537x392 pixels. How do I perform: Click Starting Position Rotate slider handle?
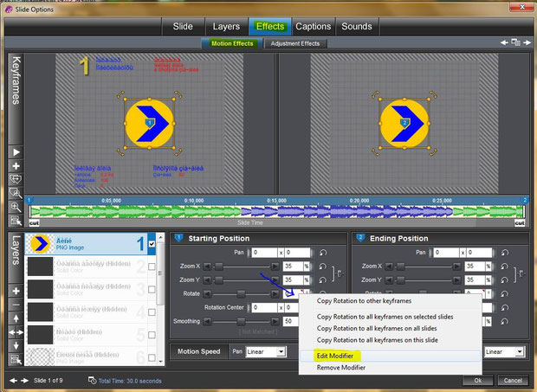(x=241, y=294)
